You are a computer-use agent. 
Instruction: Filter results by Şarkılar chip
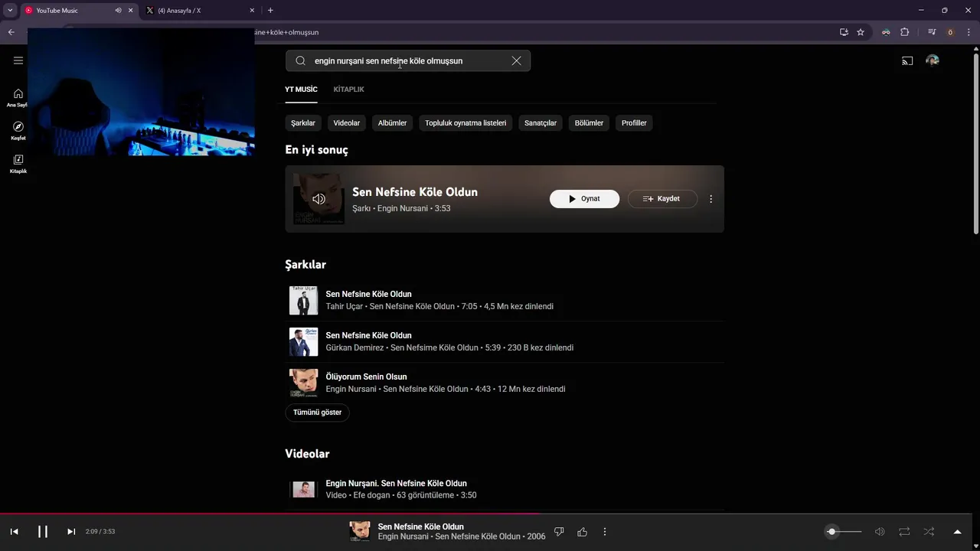pyautogui.click(x=303, y=122)
